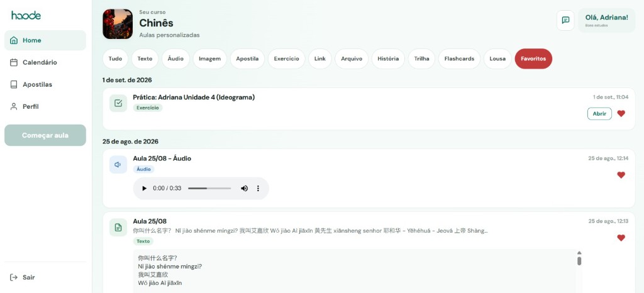
Task: Click the Áudio tag under Aula 25/08 - Áudio
Action: [144, 169]
